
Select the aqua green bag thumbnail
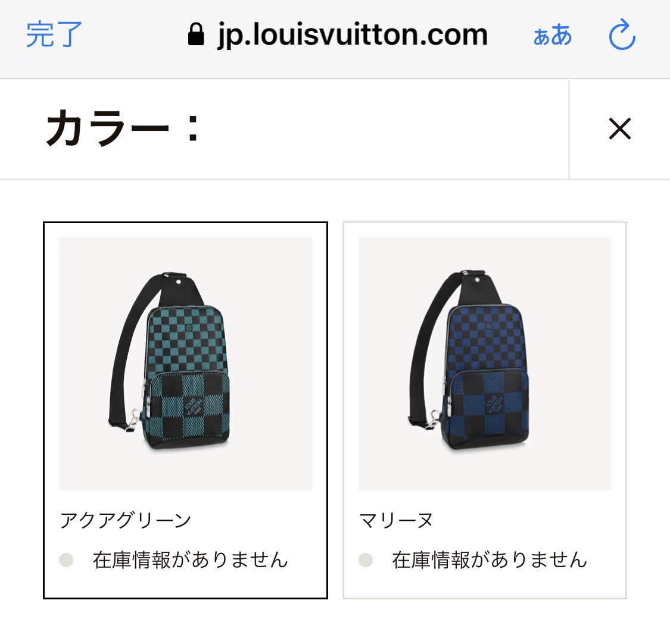tap(185, 364)
